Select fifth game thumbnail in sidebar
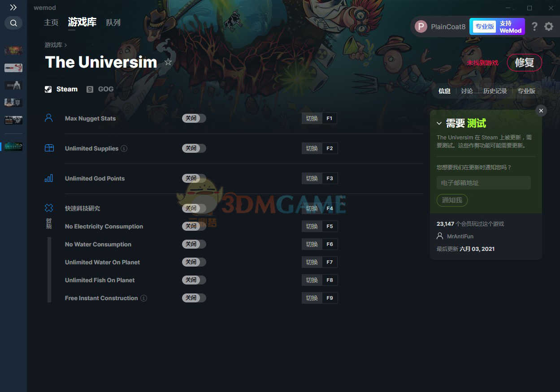Screen dimensions: 560x392 (13, 120)
